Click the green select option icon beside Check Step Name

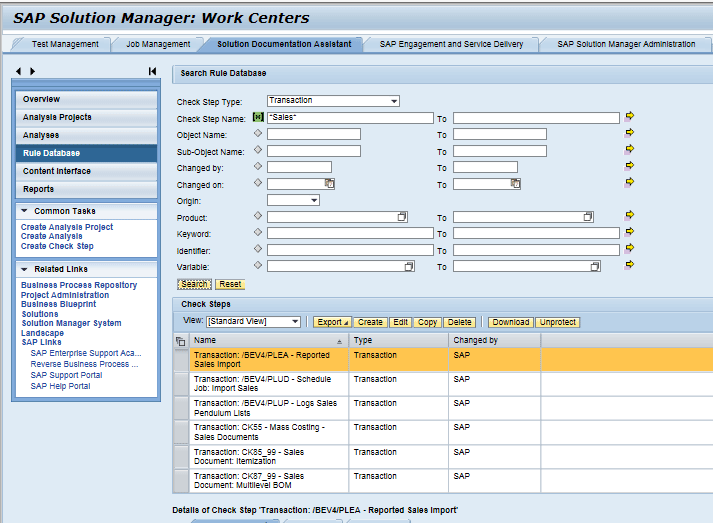click(x=258, y=117)
